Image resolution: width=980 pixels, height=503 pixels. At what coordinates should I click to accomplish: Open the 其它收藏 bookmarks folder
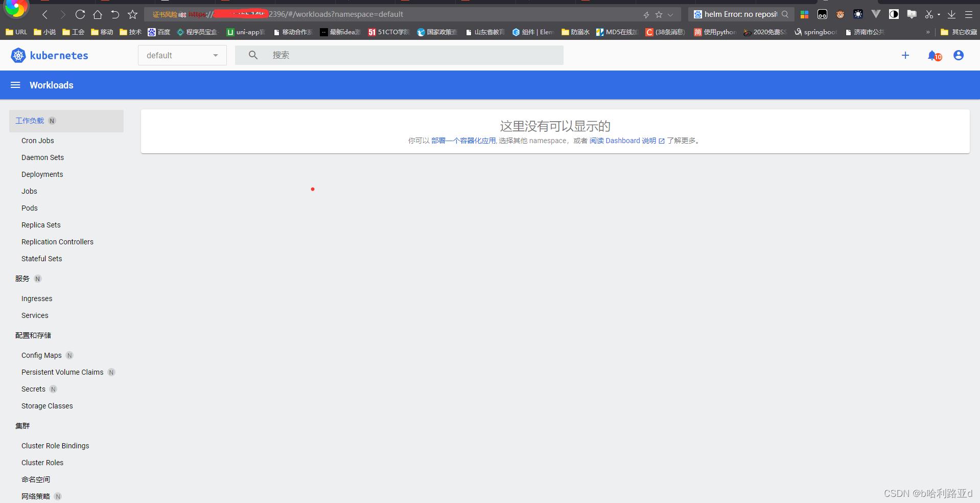pyautogui.click(x=959, y=32)
